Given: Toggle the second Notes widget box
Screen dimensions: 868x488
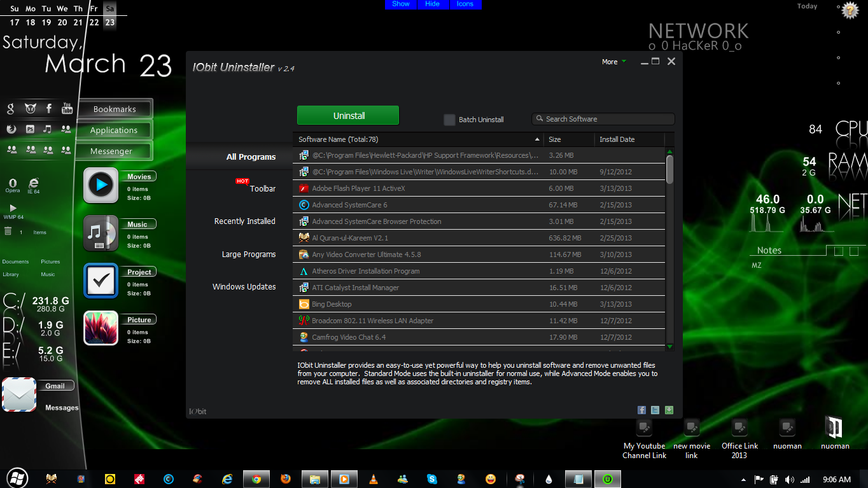Looking at the screenshot, I should coord(855,251).
